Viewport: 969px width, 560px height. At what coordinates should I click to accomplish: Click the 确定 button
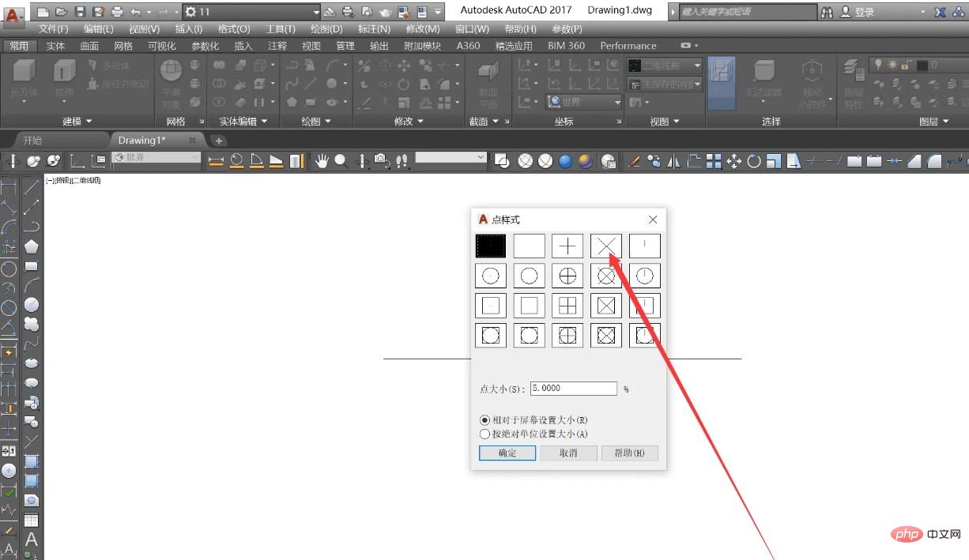(x=507, y=453)
